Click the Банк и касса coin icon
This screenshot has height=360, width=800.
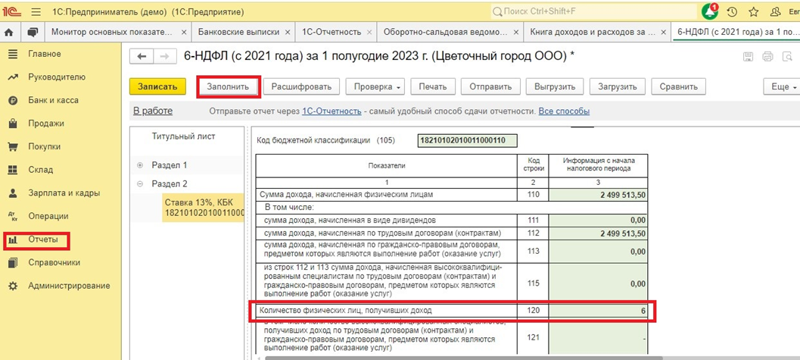click(x=13, y=100)
